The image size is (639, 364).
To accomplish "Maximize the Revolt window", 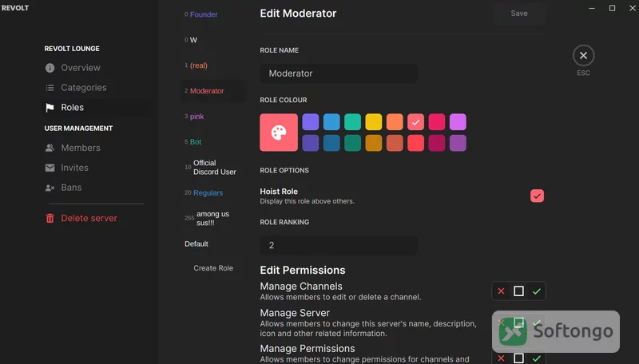I will coord(612,8).
